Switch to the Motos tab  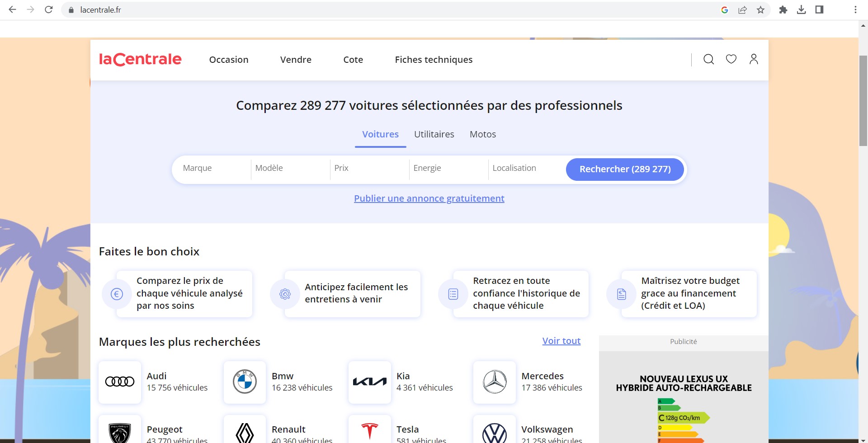click(x=483, y=134)
